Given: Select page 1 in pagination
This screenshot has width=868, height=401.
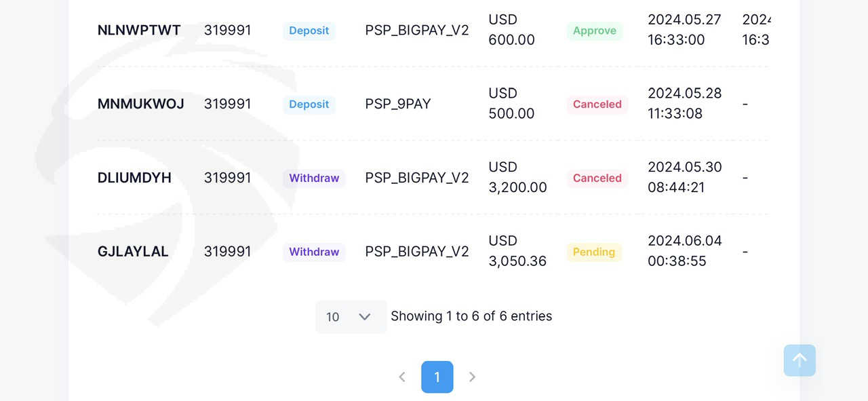Looking at the screenshot, I should click(x=437, y=377).
